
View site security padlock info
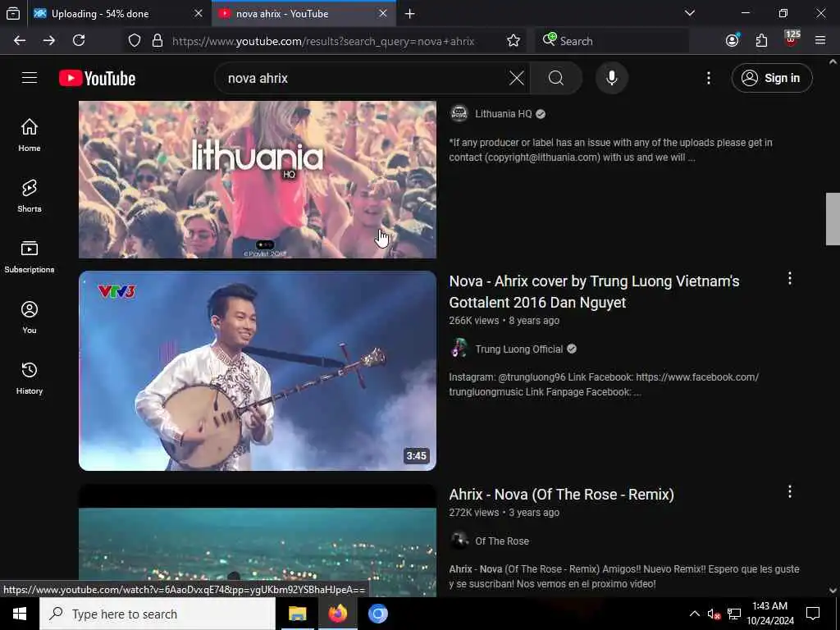coord(157,41)
